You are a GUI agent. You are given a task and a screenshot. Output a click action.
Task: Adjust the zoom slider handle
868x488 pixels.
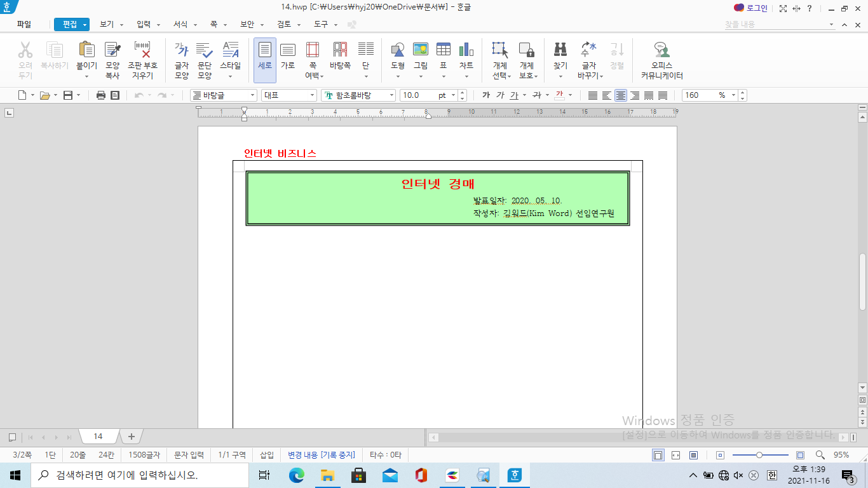(759, 455)
